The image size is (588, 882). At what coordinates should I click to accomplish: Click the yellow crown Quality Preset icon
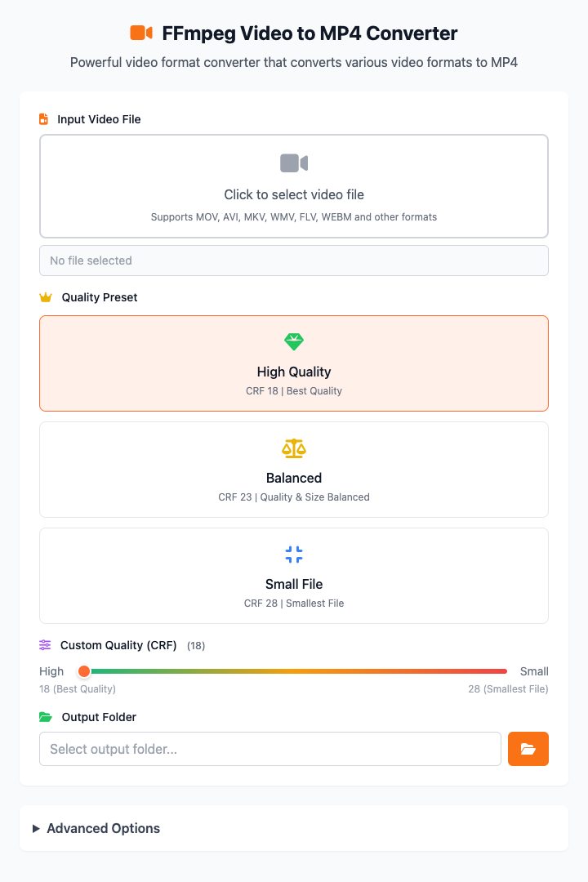point(46,297)
